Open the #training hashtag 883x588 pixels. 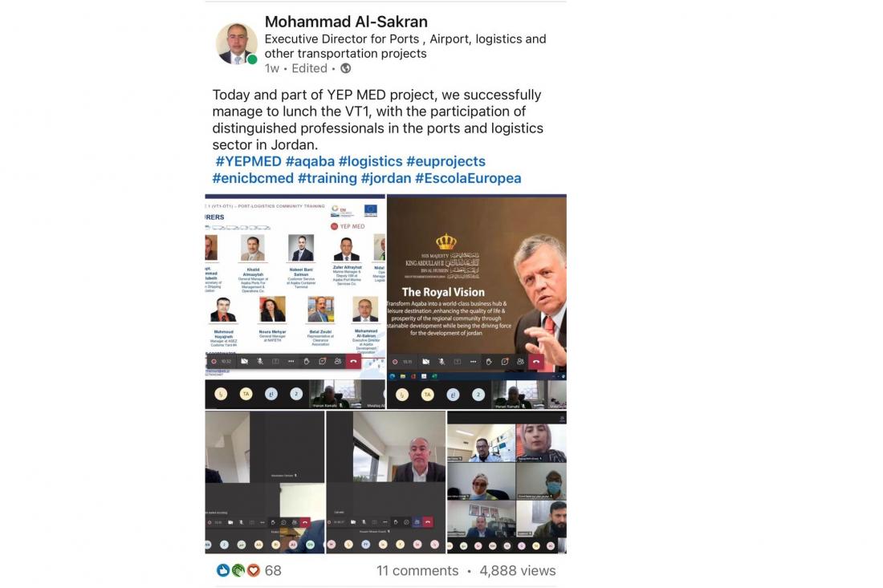(x=328, y=178)
